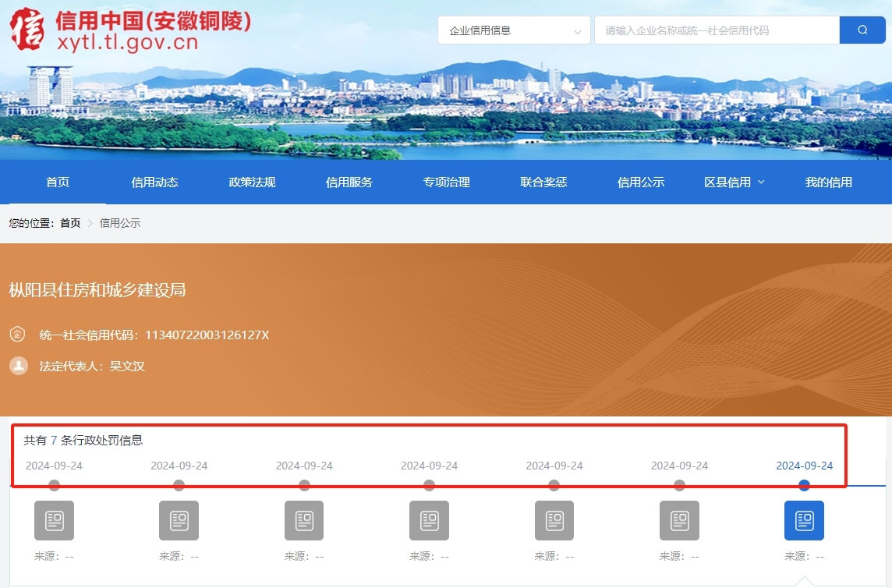Switch to the 信用公示 tab

(641, 182)
